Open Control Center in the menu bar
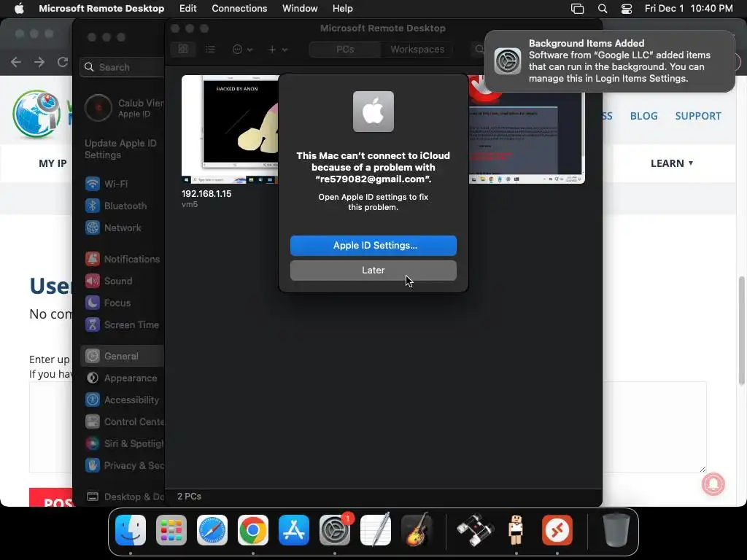747x560 pixels. [627, 8]
